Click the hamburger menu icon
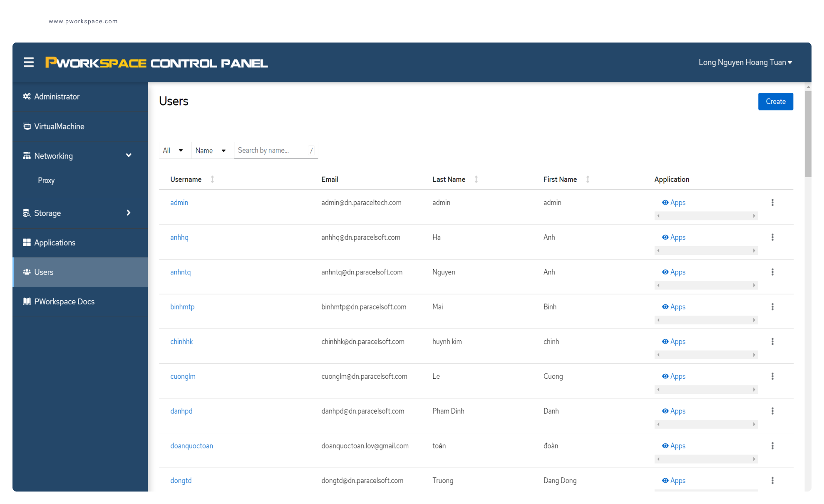The image size is (824, 504). [29, 62]
